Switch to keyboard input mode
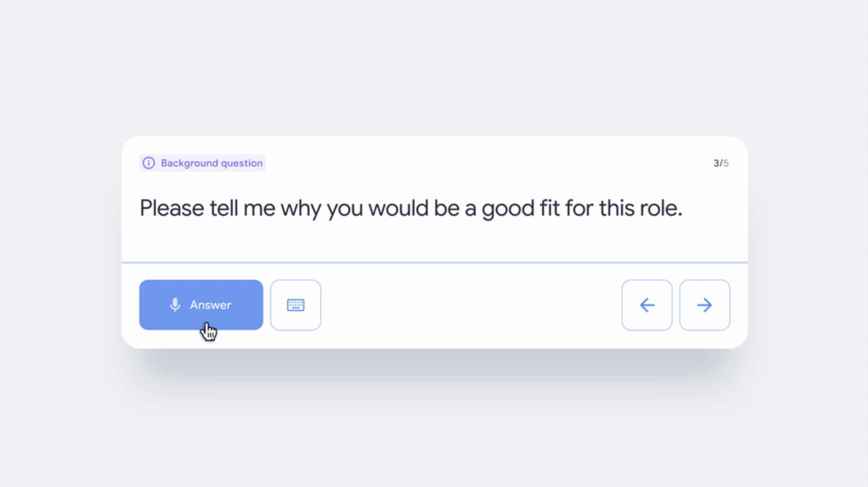This screenshot has width=868, height=487. 296,305
